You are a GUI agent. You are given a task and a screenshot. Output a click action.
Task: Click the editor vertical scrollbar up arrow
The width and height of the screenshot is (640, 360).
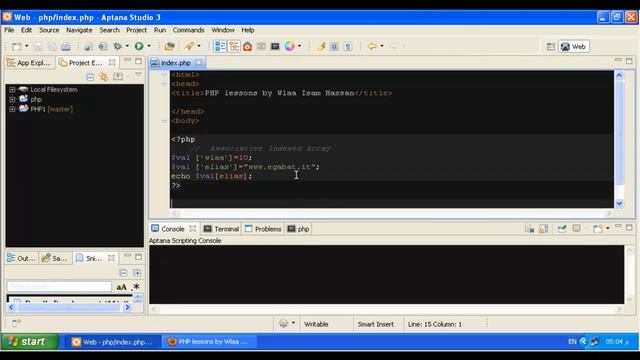[x=619, y=76]
